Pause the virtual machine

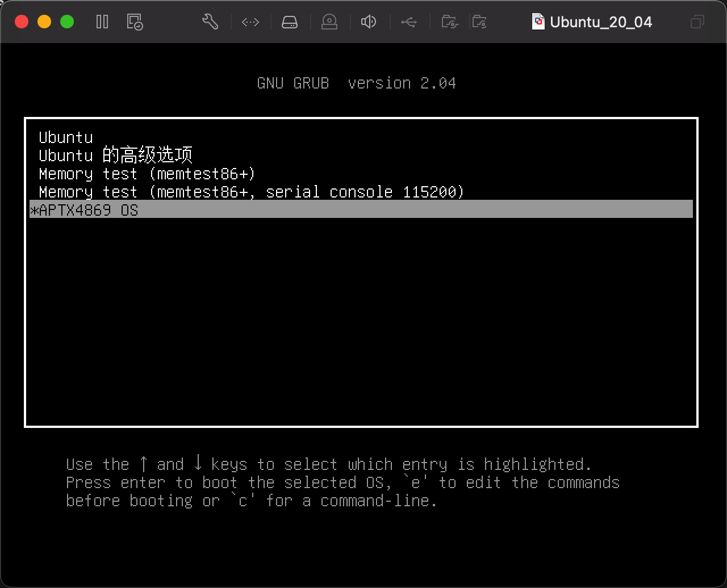(x=102, y=22)
